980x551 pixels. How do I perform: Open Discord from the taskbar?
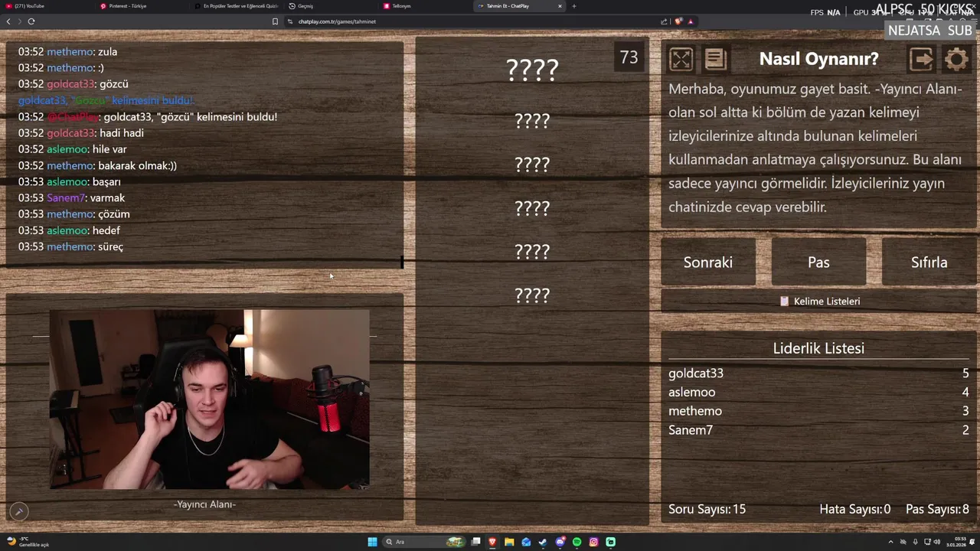(560, 542)
